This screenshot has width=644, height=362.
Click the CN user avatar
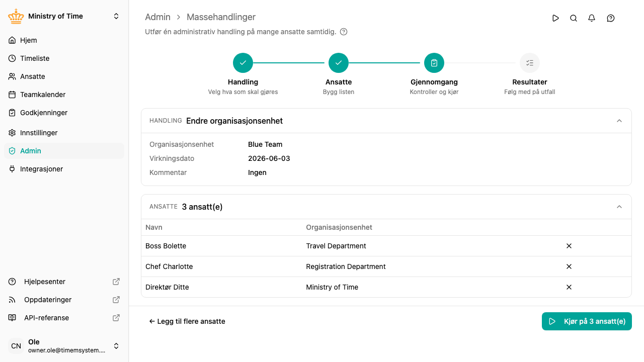pyautogui.click(x=16, y=346)
